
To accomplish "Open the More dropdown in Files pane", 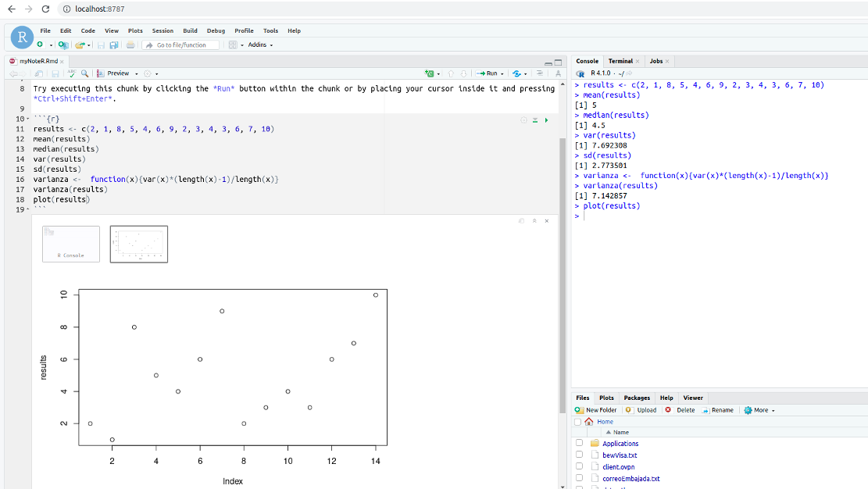I will click(x=759, y=410).
